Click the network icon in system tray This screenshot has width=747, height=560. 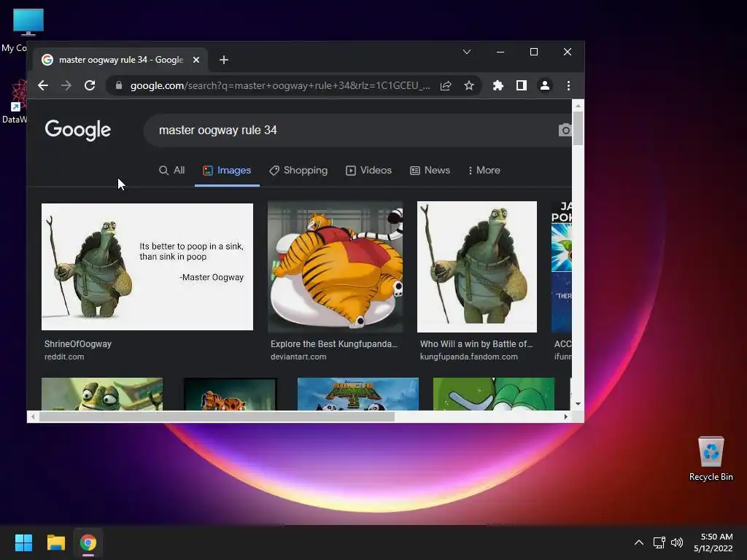[659, 542]
